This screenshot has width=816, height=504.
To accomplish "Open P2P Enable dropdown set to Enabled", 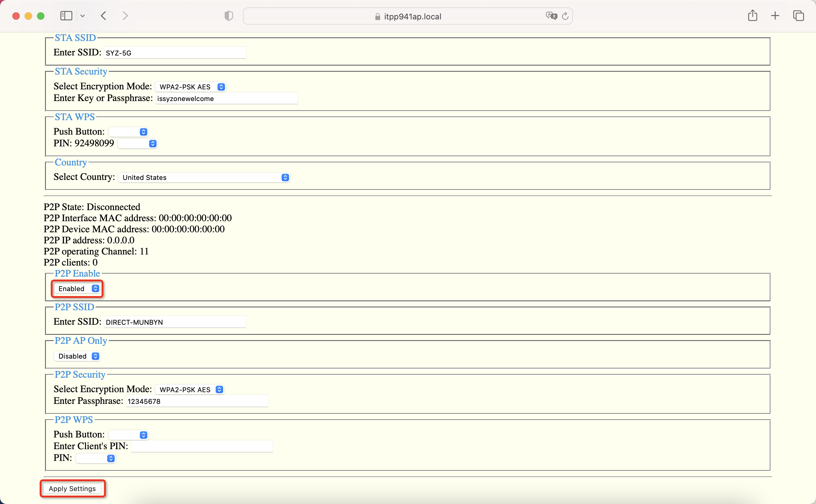I will click(x=77, y=289).
